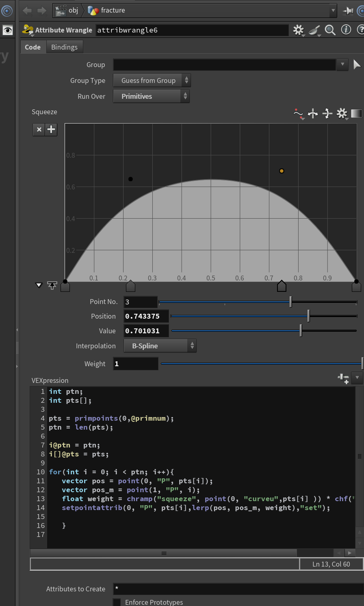Open the Interpolation B-Spline dropdown
This screenshot has height=606, width=364.
click(160, 346)
